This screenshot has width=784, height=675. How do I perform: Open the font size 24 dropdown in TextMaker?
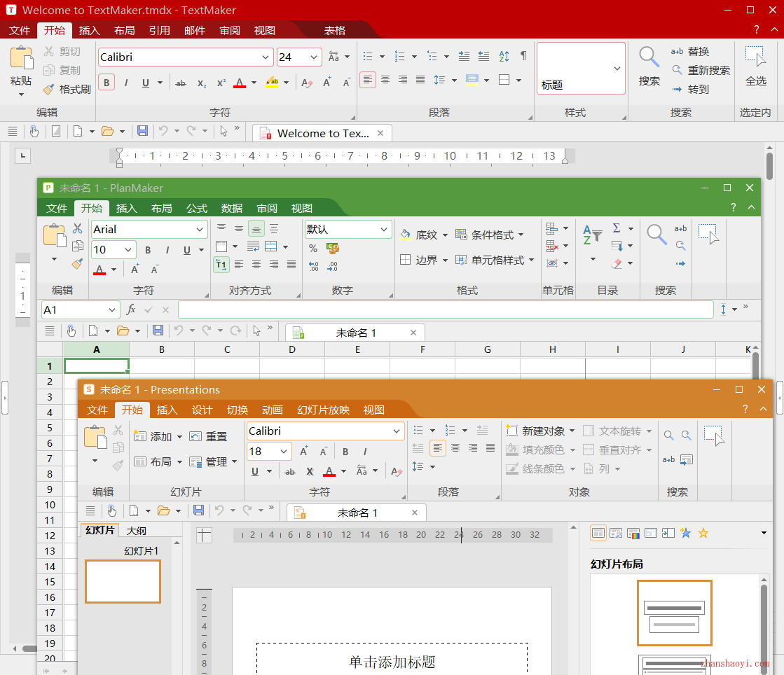313,56
